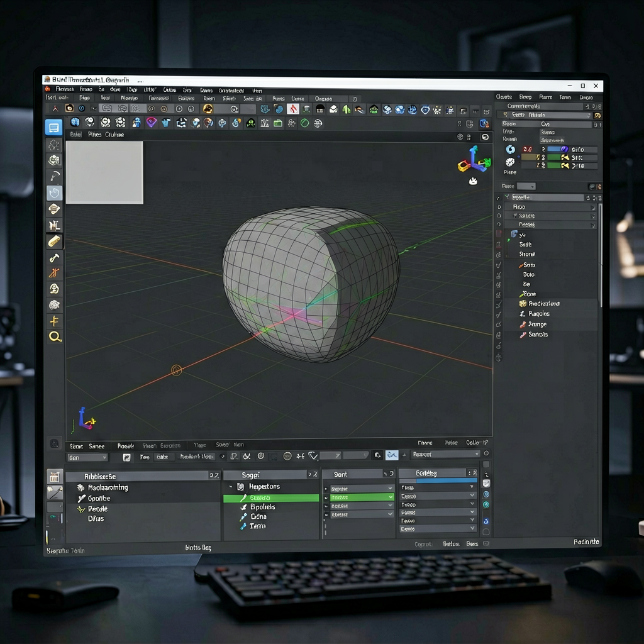Click the Fes button in the bottom toolbar

pyautogui.click(x=145, y=457)
